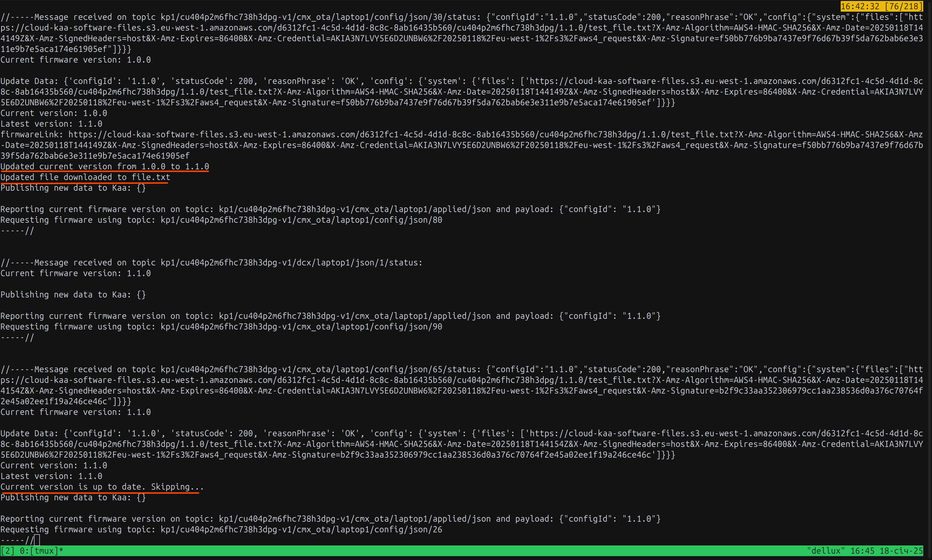Click the requesting-firmware topic ending in "config/json/90"
Screen dimensions: 932x560
[x=301, y=326]
